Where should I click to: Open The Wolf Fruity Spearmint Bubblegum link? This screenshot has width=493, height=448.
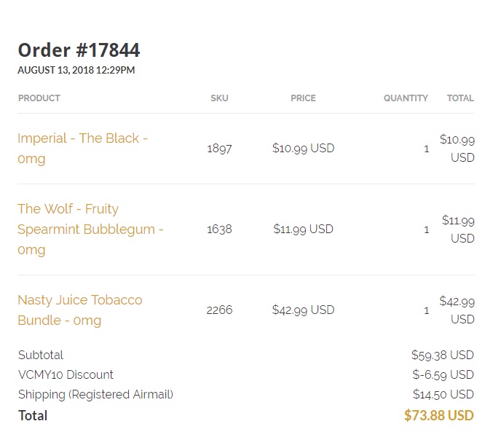pyautogui.click(x=90, y=229)
